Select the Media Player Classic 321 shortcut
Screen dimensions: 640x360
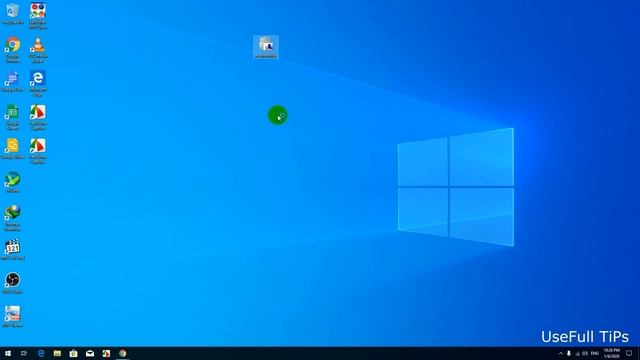pos(13,249)
